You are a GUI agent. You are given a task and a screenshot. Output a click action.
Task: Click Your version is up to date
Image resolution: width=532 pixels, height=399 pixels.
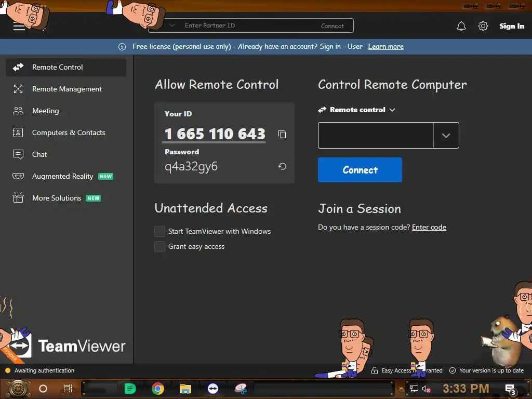pyautogui.click(x=491, y=370)
